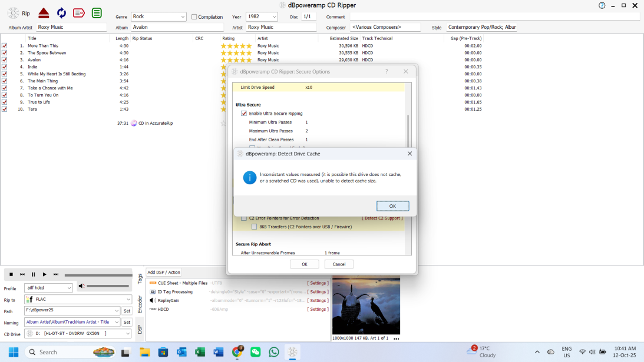Disable Enable Ultra Secure Ripping checkbox
Viewport: 644px width, 362px height.
pos(244,113)
